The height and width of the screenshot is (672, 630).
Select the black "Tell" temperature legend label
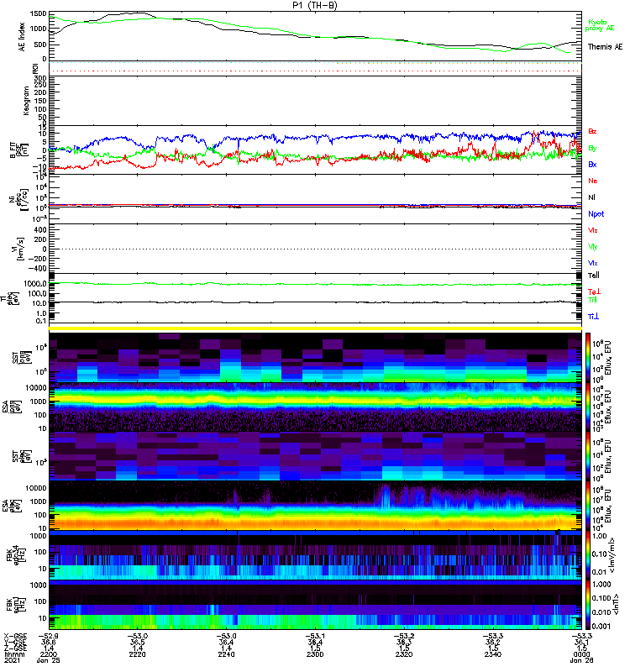[x=594, y=276]
